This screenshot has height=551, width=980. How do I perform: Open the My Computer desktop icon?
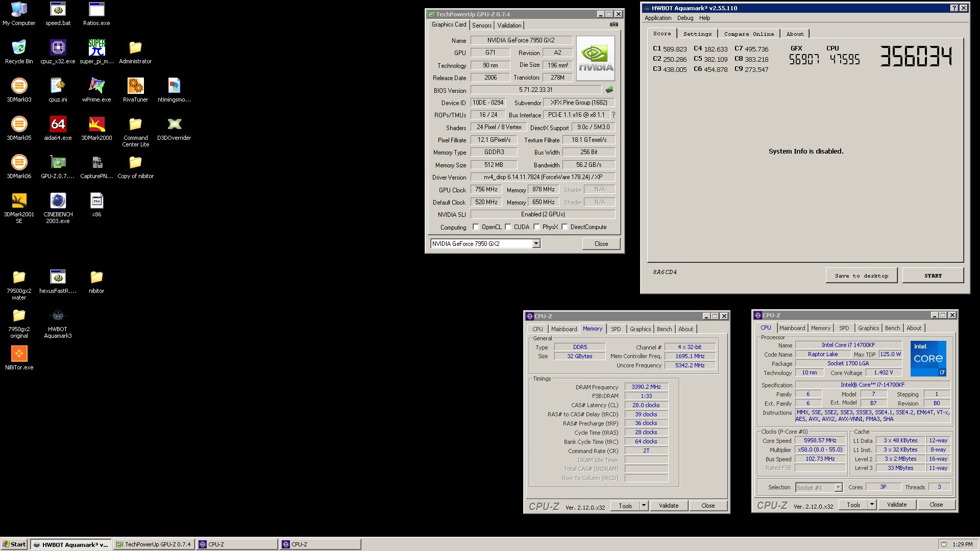pyautogui.click(x=19, y=14)
